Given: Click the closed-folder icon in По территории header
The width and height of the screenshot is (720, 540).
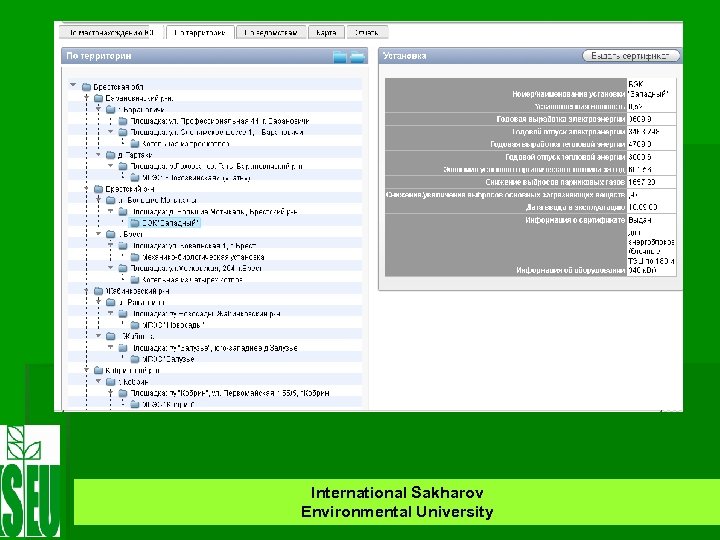Looking at the screenshot, I should click(340, 56).
